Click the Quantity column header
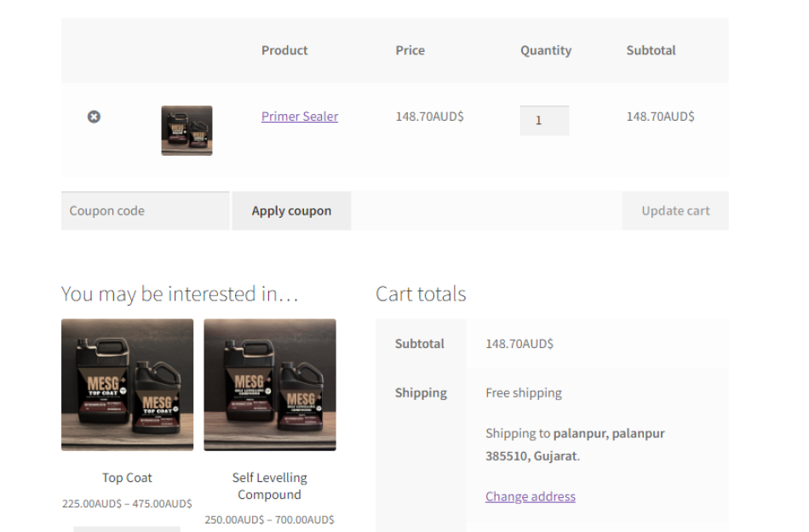809x532 pixels. (x=545, y=50)
